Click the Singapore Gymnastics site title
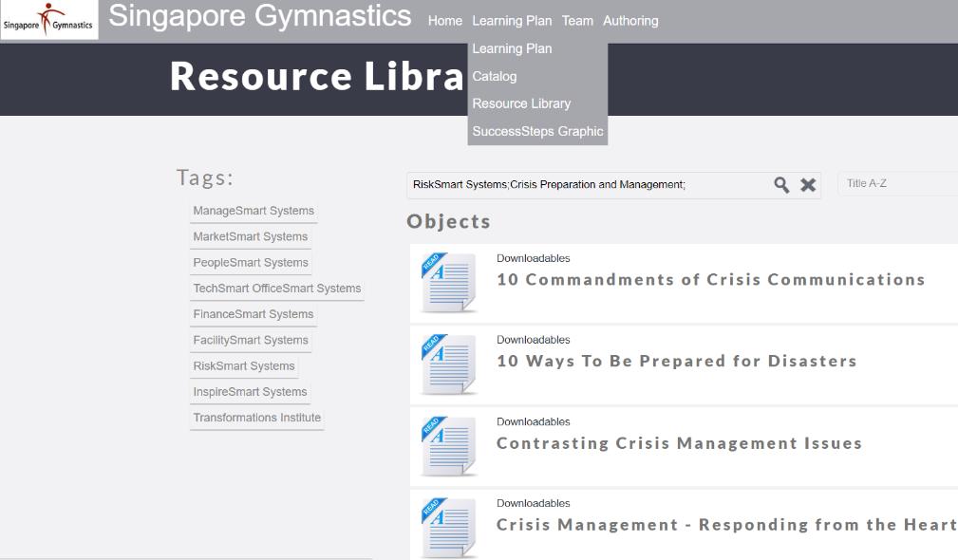This screenshot has width=958, height=560. coord(259,16)
